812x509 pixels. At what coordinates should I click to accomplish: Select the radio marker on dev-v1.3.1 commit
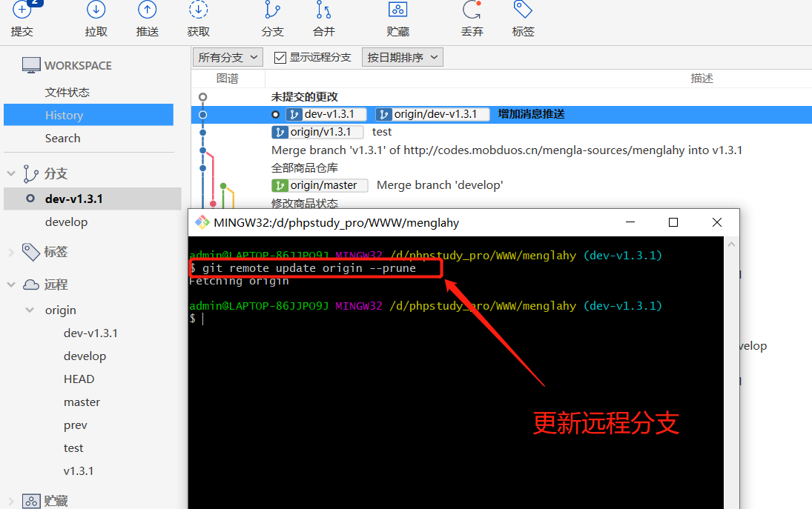click(x=276, y=114)
